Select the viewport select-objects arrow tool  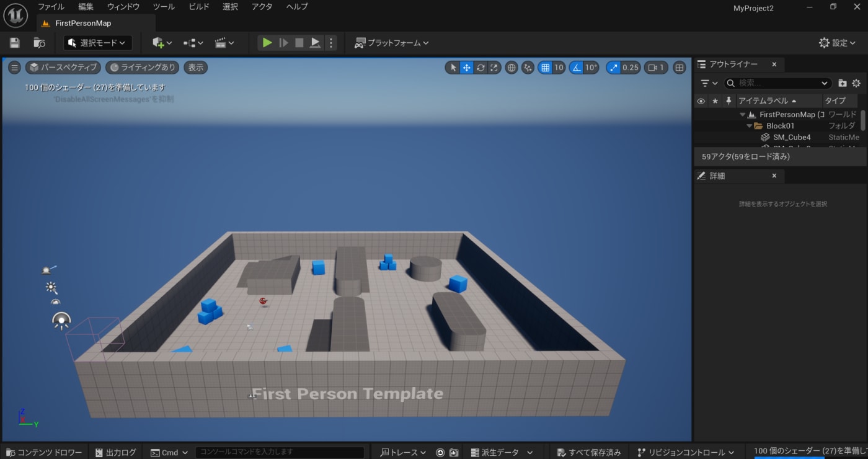453,68
